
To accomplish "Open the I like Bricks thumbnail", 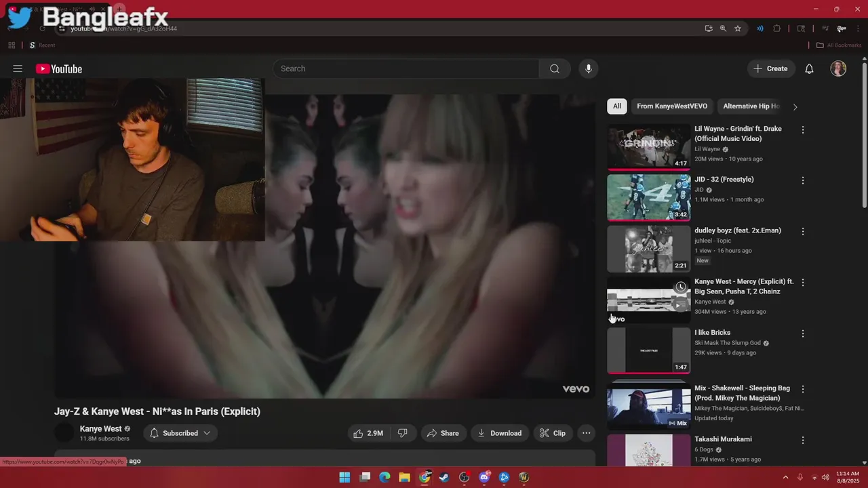I will click(x=649, y=350).
